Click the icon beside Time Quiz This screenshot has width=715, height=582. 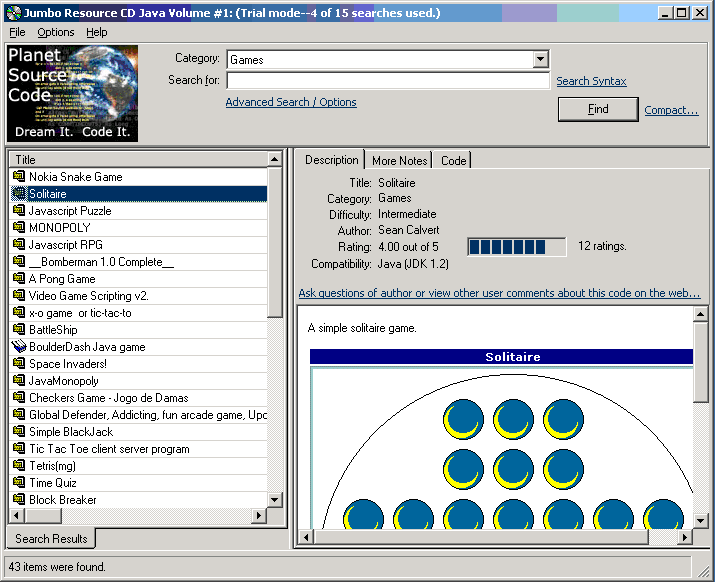[x=19, y=482]
